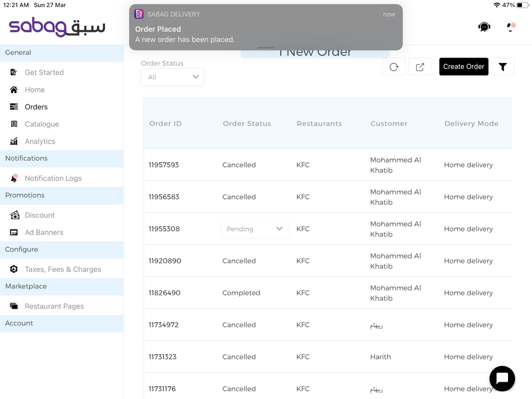Click the Sabag Delivery notification app icon

(139, 14)
